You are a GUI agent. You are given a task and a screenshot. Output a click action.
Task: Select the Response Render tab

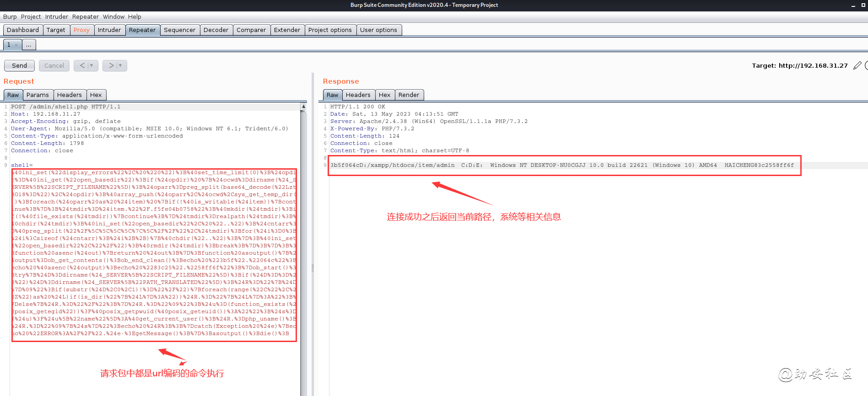(409, 95)
